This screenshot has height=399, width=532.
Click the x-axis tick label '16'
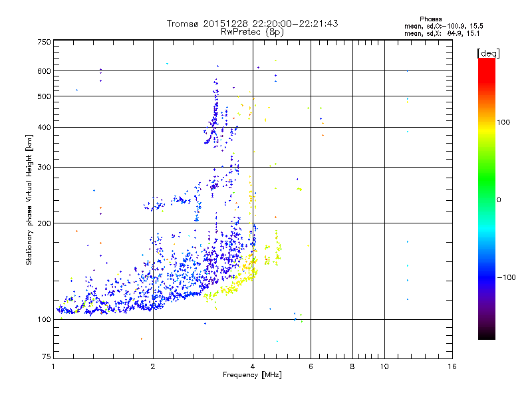click(x=452, y=366)
